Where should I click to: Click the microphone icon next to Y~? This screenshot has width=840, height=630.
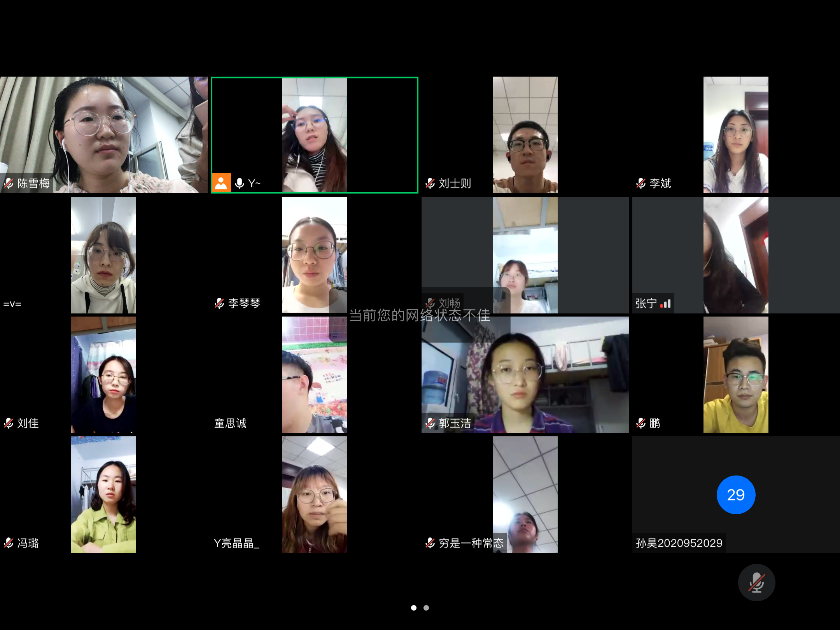click(240, 183)
